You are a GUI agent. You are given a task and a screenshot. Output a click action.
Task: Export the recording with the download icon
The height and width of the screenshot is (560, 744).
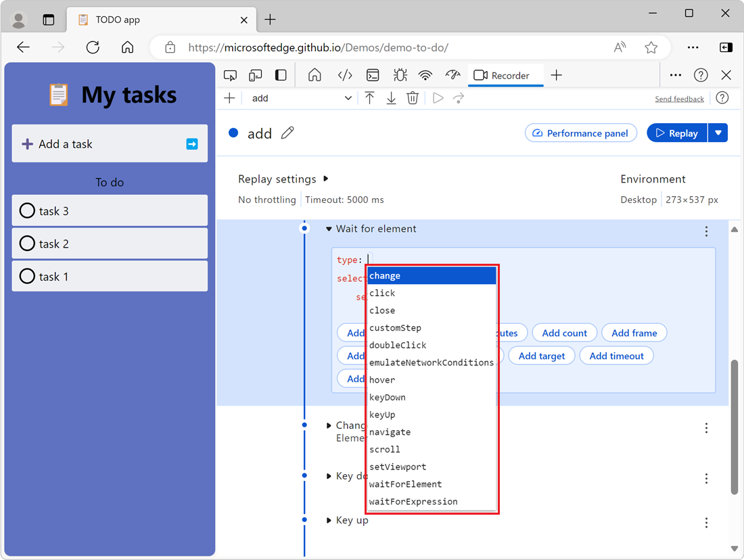click(391, 98)
